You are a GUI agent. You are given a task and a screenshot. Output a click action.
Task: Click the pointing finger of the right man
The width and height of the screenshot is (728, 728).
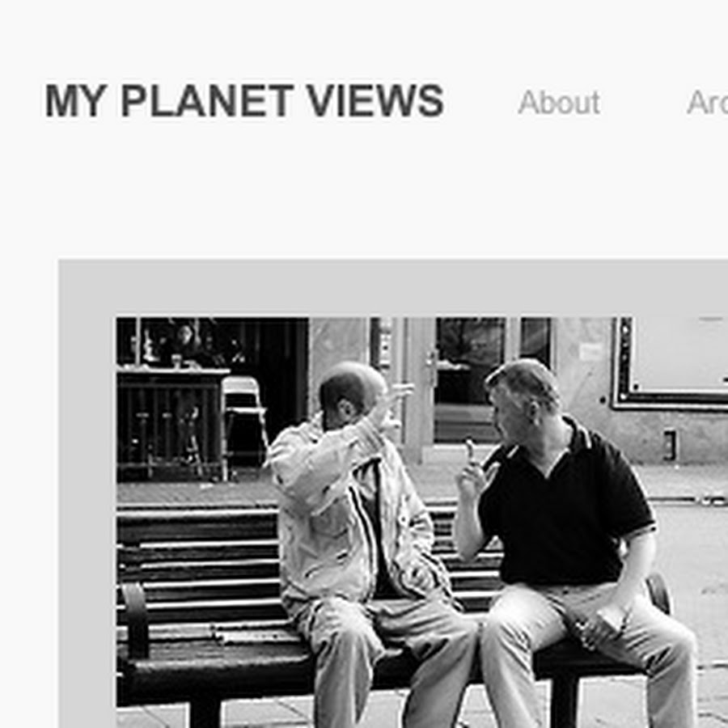470,451
